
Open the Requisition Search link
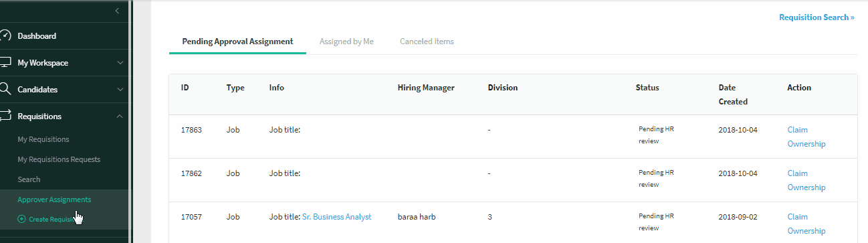click(817, 17)
